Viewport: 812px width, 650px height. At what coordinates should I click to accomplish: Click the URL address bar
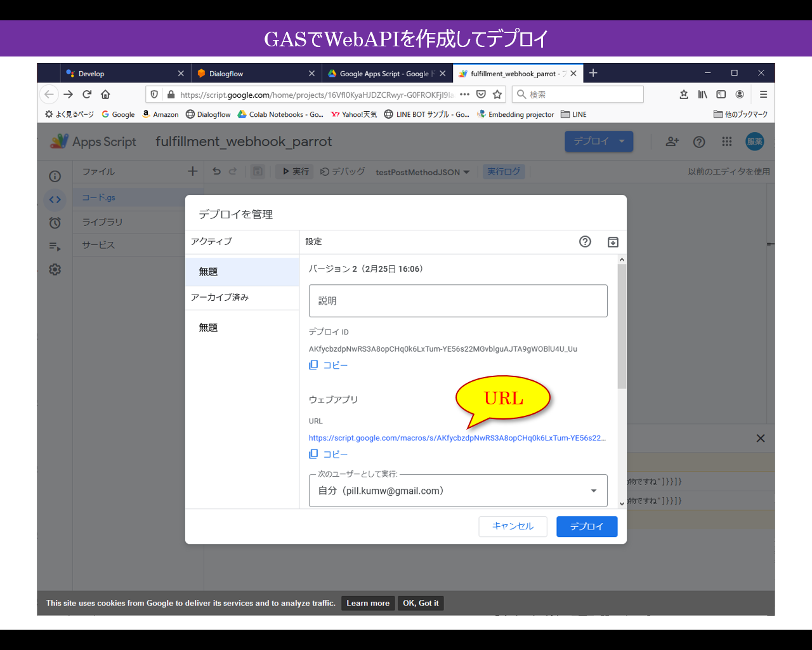click(316, 95)
